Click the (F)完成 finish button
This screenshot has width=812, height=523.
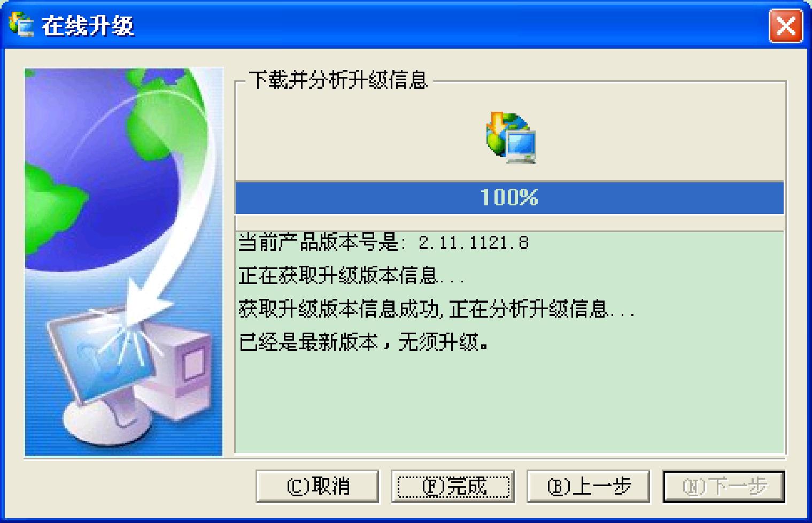[x=453, y=486]
